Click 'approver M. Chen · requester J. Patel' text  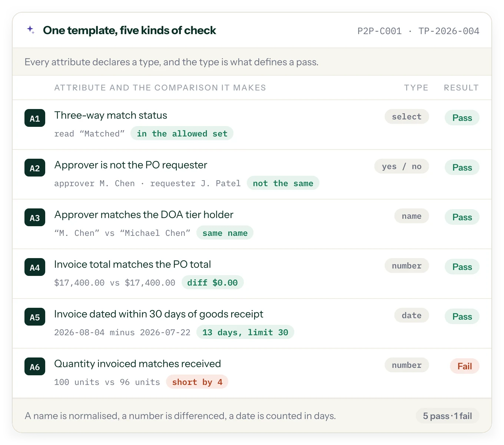click(147, 184)
